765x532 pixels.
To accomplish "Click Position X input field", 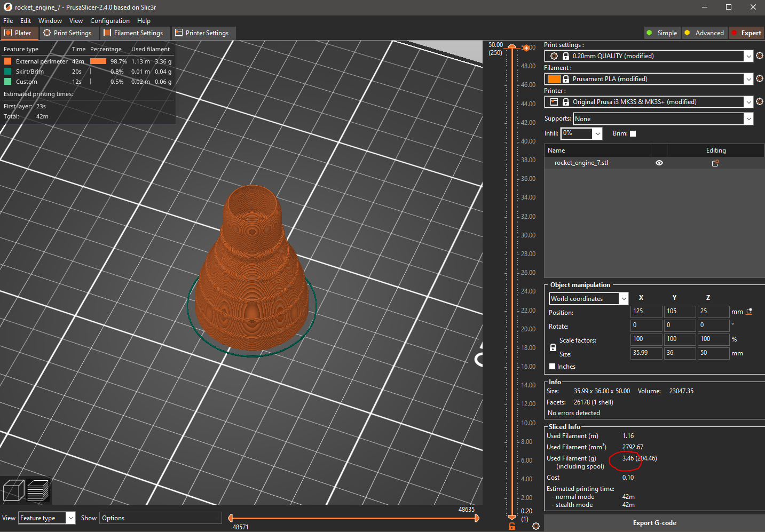I will point(646,312).
